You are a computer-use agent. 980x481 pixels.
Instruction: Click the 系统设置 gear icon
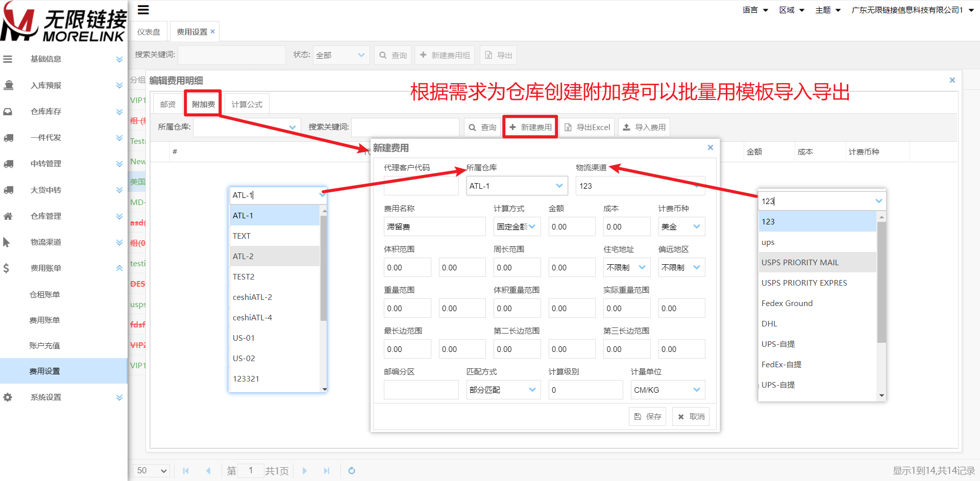[8, 397]
